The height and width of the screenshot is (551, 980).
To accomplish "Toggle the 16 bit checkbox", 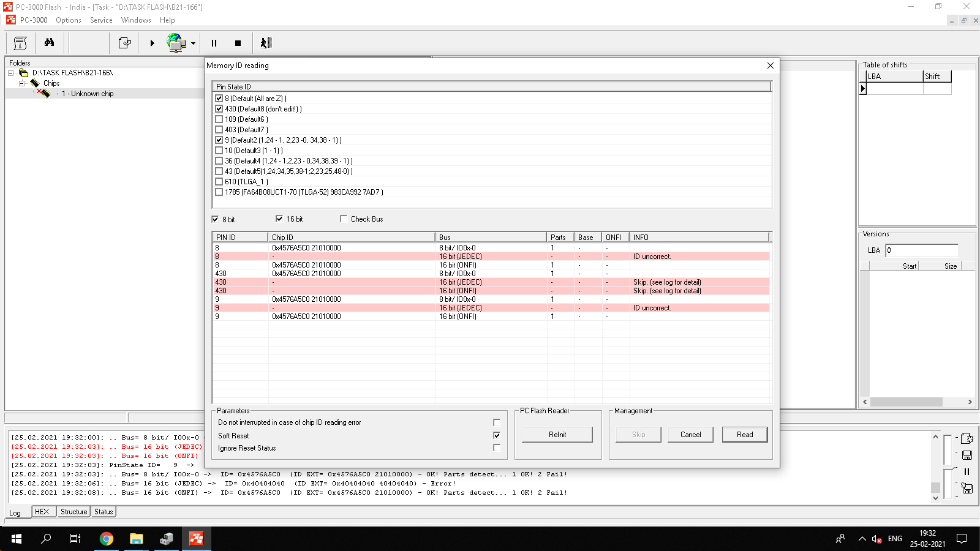I will click(279, 219).
